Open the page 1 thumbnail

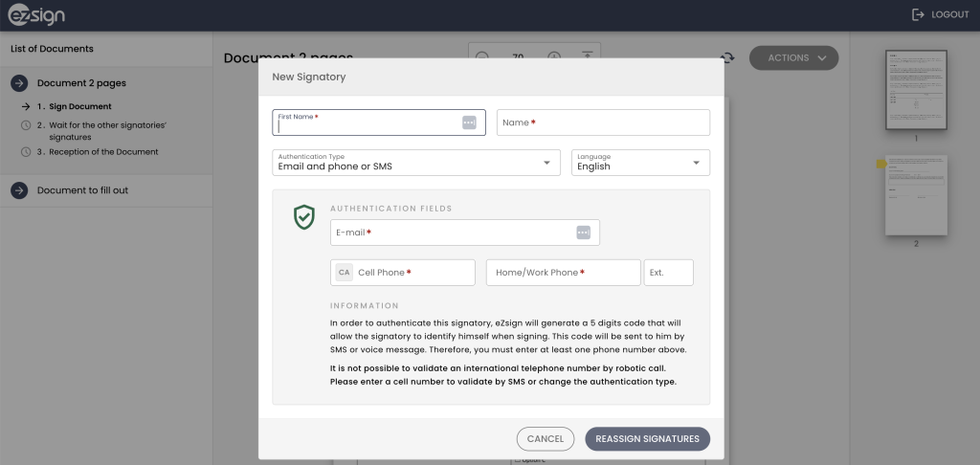pos(915,90)
